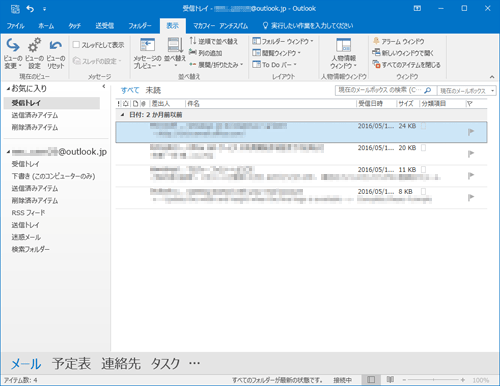Click undo arrow in title bar
The image size is (500, 386).
pyautogui.click(x=30, y=9)
